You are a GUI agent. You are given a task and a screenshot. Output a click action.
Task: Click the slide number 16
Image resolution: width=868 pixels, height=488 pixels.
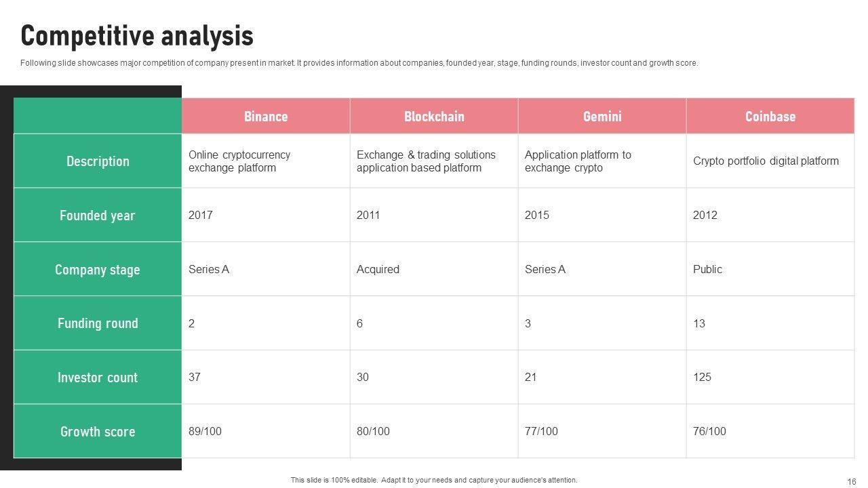[852, 482]
